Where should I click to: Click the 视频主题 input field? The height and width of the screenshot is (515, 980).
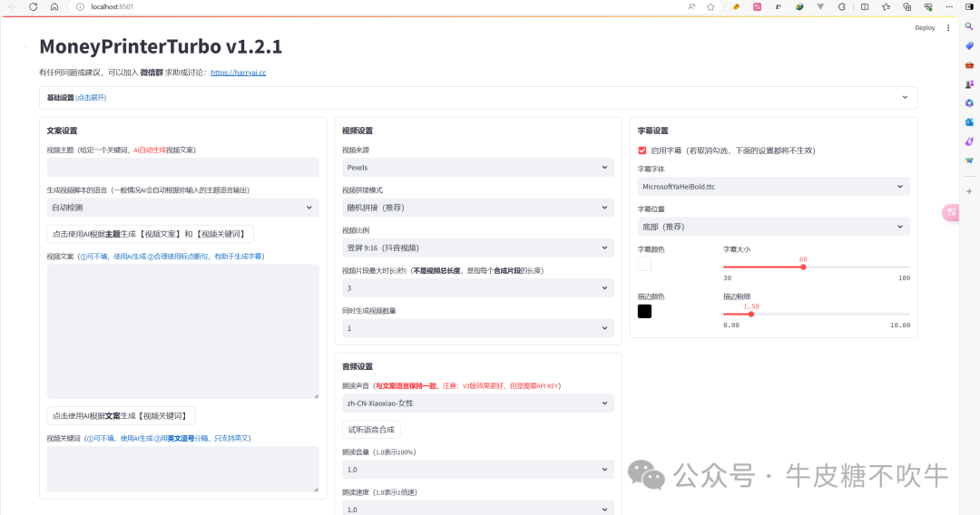tap(182, 168)
